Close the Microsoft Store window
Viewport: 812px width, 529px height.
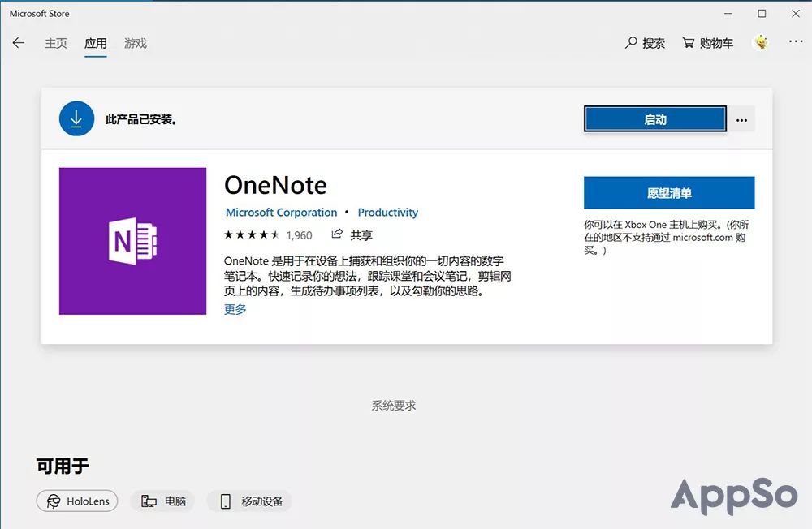tap(796, 14)
